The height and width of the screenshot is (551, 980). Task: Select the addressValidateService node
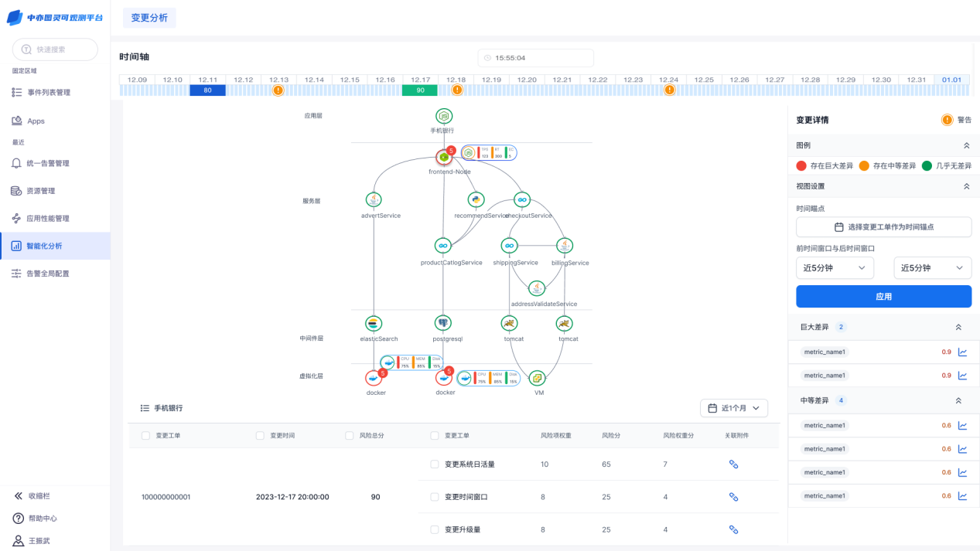tap(537, 288)
